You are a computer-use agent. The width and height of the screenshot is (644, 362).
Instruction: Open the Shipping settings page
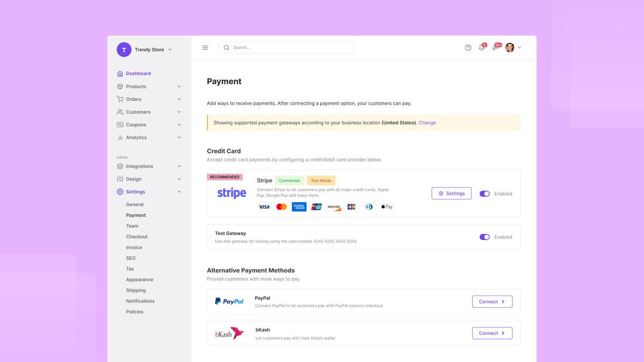136,290
